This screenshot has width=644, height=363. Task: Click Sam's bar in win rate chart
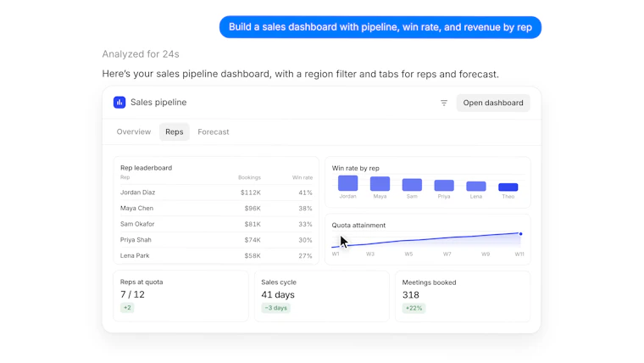tap(412, 185)
